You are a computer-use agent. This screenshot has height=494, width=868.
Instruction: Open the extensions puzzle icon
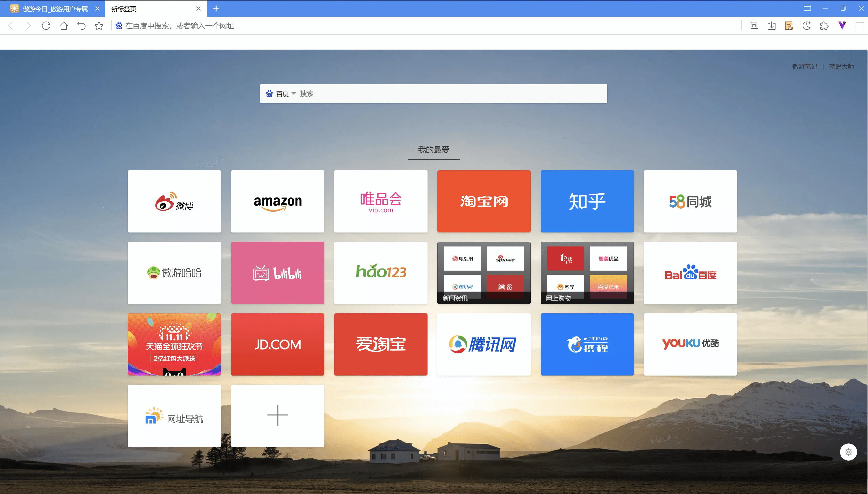(824, 26)
